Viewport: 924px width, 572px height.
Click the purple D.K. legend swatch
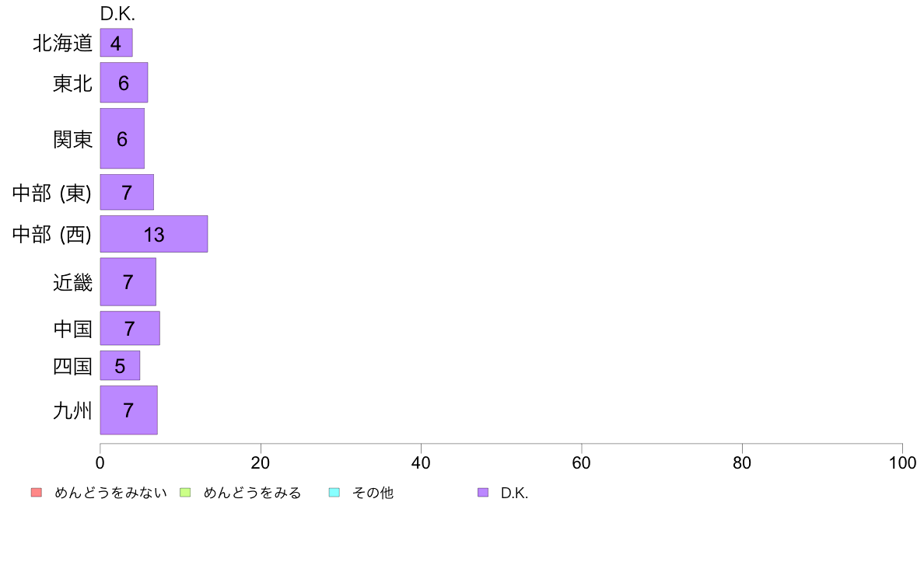coord(483,493)
